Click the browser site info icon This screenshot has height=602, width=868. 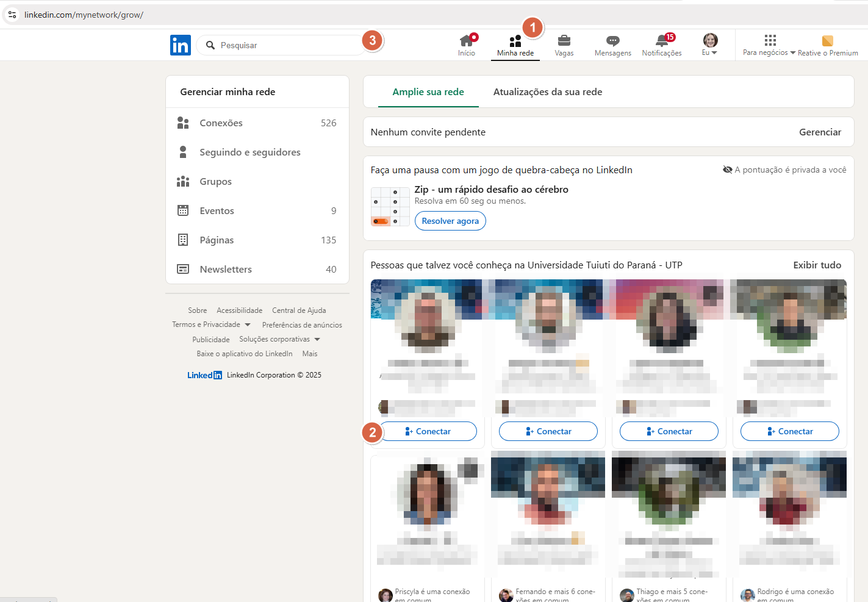tap(12, 15)
